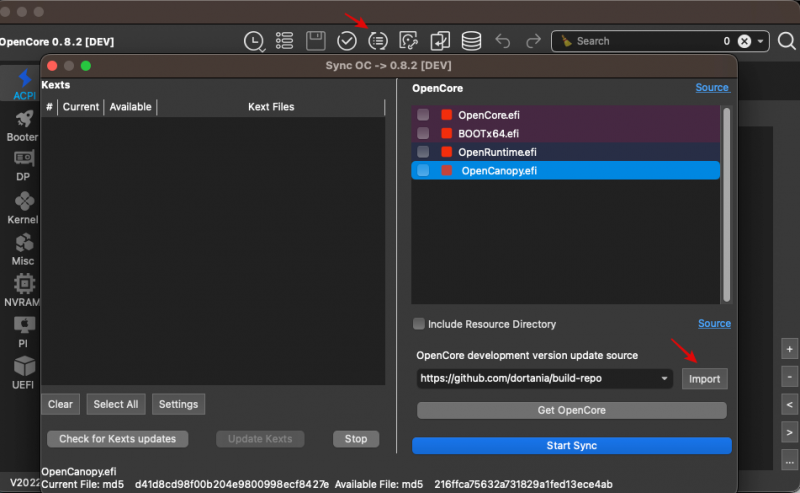Expand the update source URL dropdown
Viewport: 800px width, 493px height.
665,379
